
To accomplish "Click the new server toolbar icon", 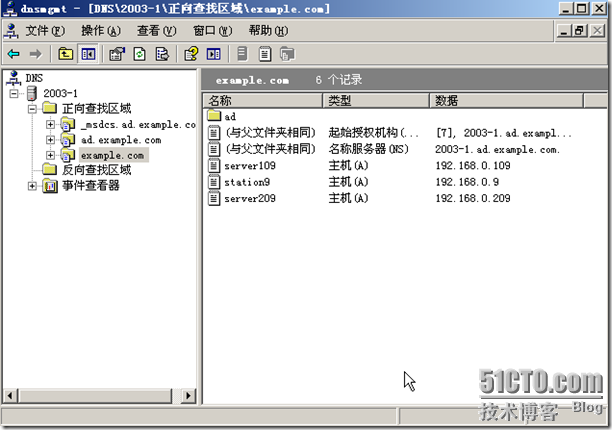I will click(242, 54).
